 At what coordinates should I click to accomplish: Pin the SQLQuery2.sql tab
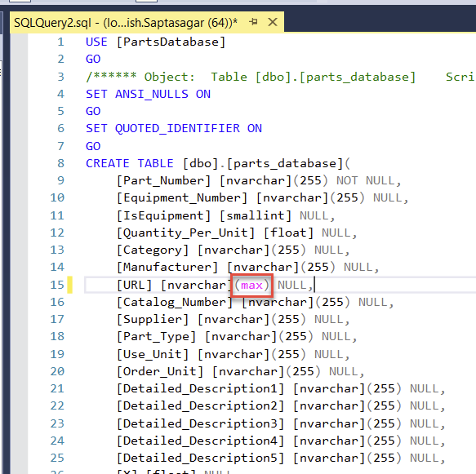click(x=253, y=22)
